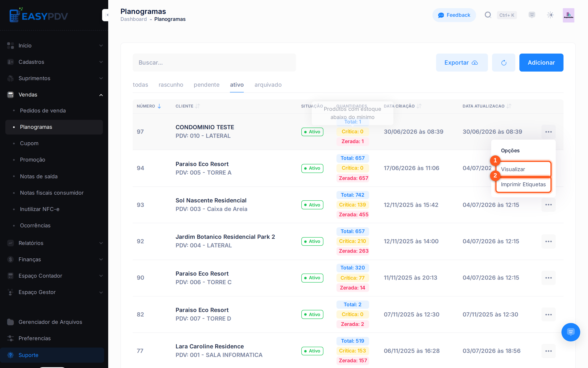This screenshot has height=368, width=588.
Task: Click the Suprimentos box icon
Action: point(10,78)
